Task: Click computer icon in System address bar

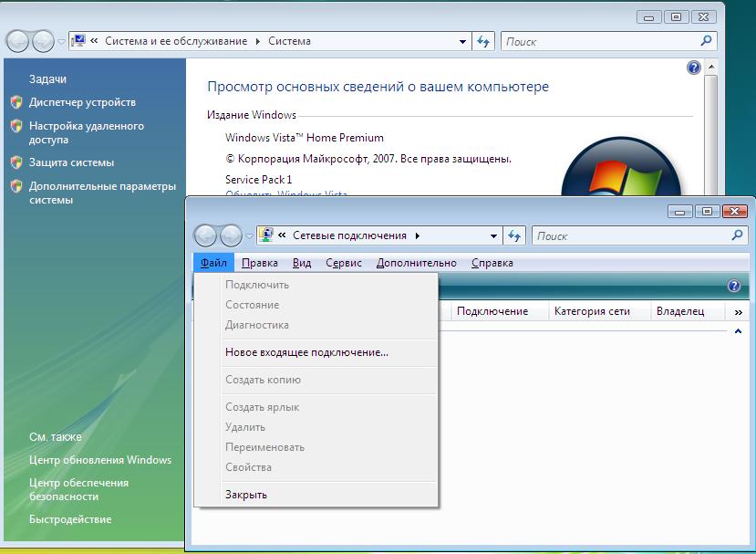Action: [x=78, y=40]
